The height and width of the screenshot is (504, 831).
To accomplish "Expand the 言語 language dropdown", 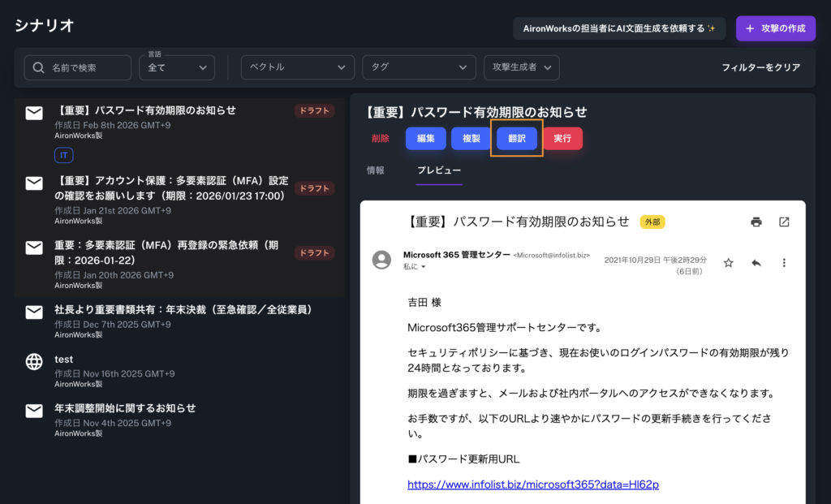I will click(x=177, y=68).
